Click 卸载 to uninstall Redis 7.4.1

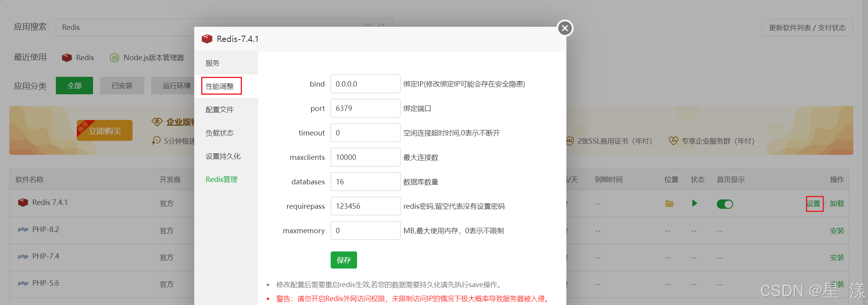pyautogui.click(x=837, y=204)
